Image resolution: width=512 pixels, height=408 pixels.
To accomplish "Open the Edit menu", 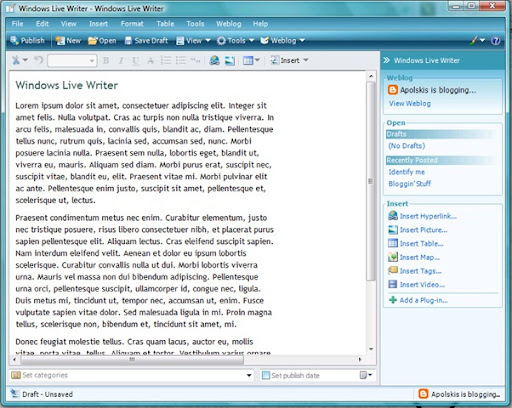I will [42, 24].
